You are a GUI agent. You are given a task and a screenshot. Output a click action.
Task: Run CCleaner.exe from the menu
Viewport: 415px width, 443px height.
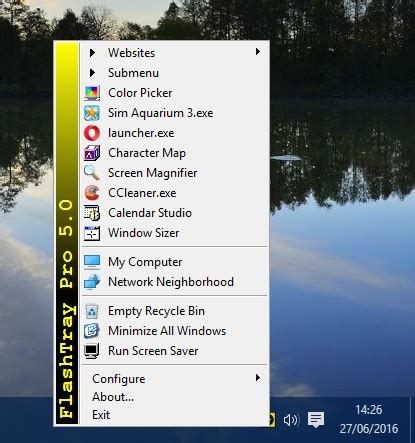(x=175, y=193)
